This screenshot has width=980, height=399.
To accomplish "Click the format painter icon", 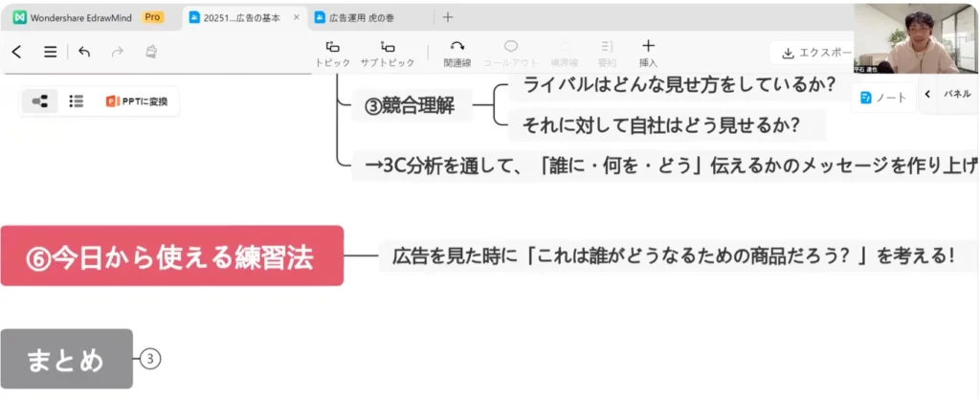I will point(150,53).
